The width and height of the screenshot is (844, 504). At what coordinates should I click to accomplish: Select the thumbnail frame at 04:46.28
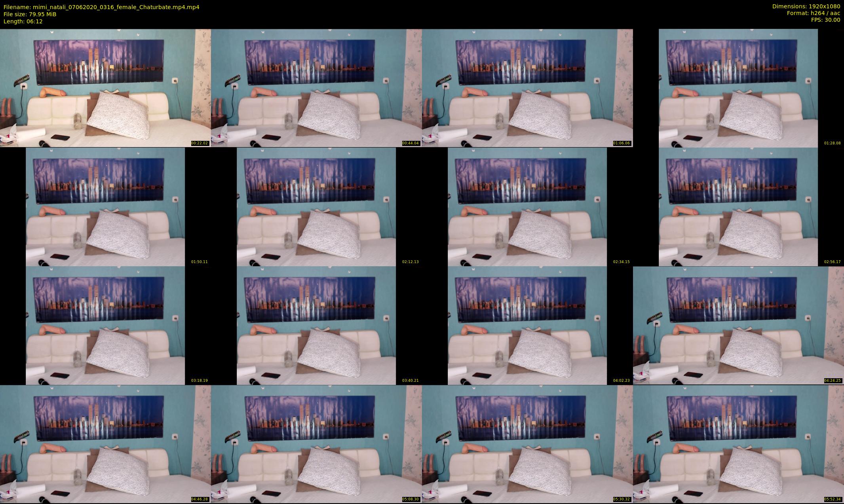(105, 444)
